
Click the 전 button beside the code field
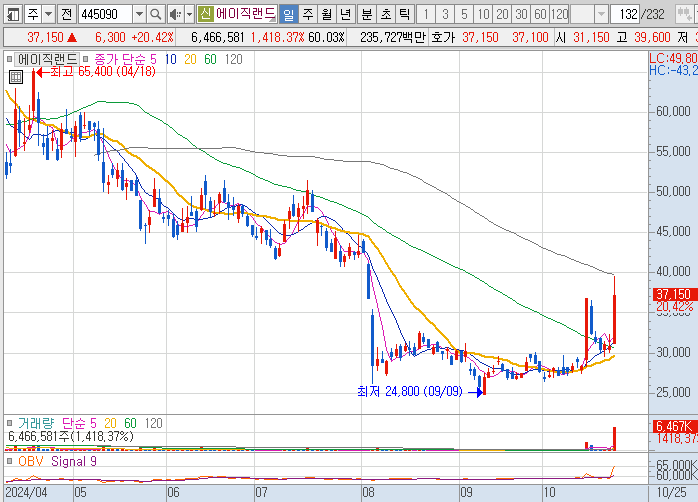coord(66,14)
